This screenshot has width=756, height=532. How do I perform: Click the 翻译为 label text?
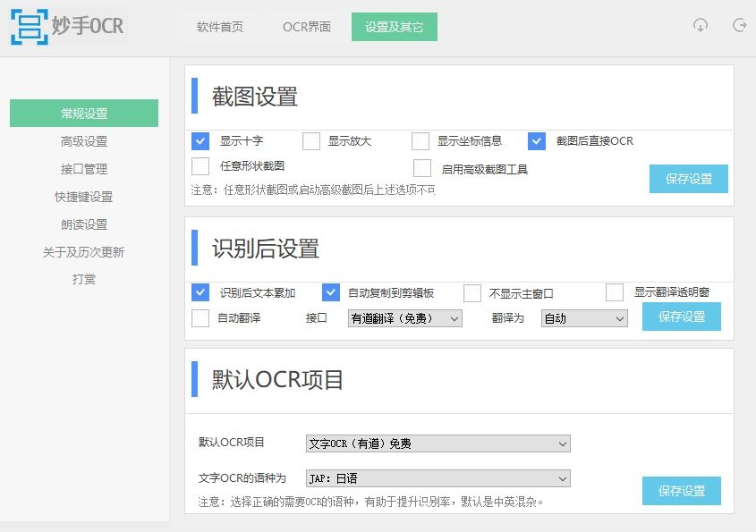click(507, 318)
